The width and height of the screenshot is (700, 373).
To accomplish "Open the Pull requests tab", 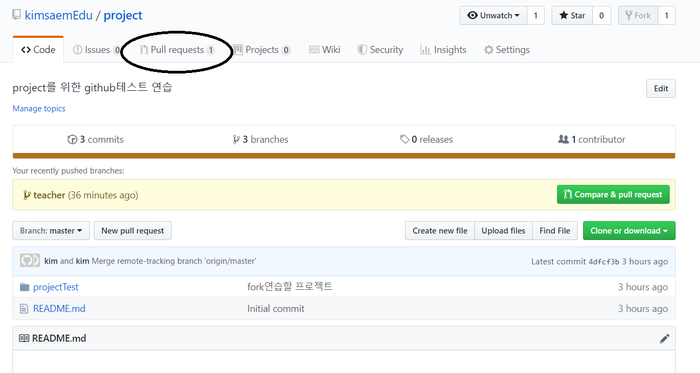I will point(177,50).
